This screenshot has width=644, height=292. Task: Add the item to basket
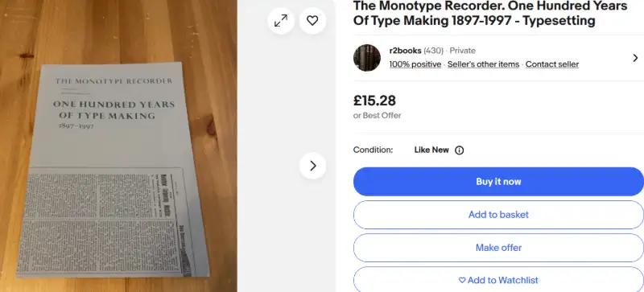(498, 215)
